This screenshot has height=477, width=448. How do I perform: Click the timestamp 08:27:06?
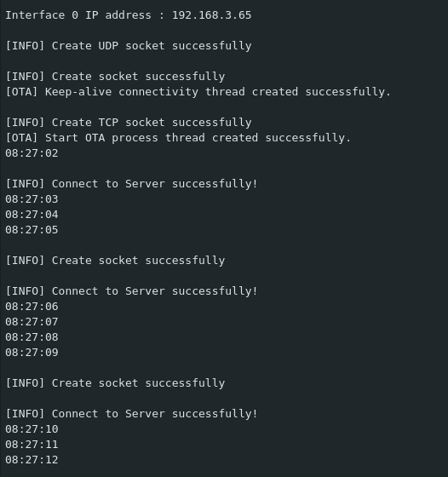[32, 307]
